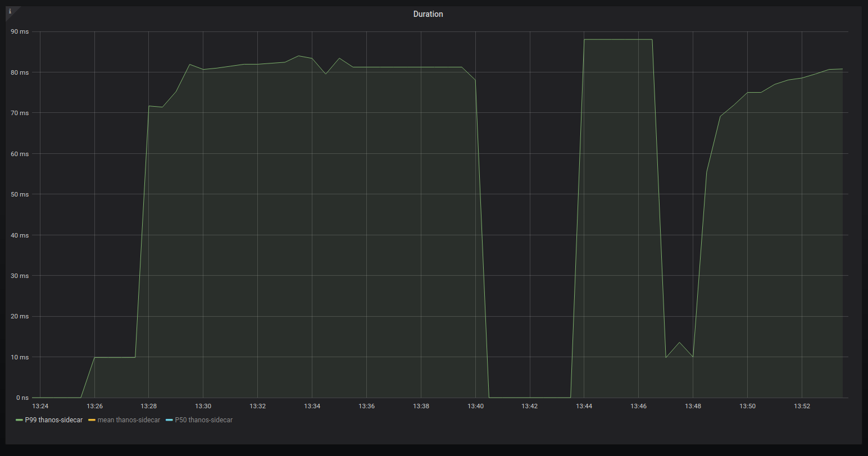Click the 13:26 time axis label
This screenshot has width=868, height=456.
(94, 406)
